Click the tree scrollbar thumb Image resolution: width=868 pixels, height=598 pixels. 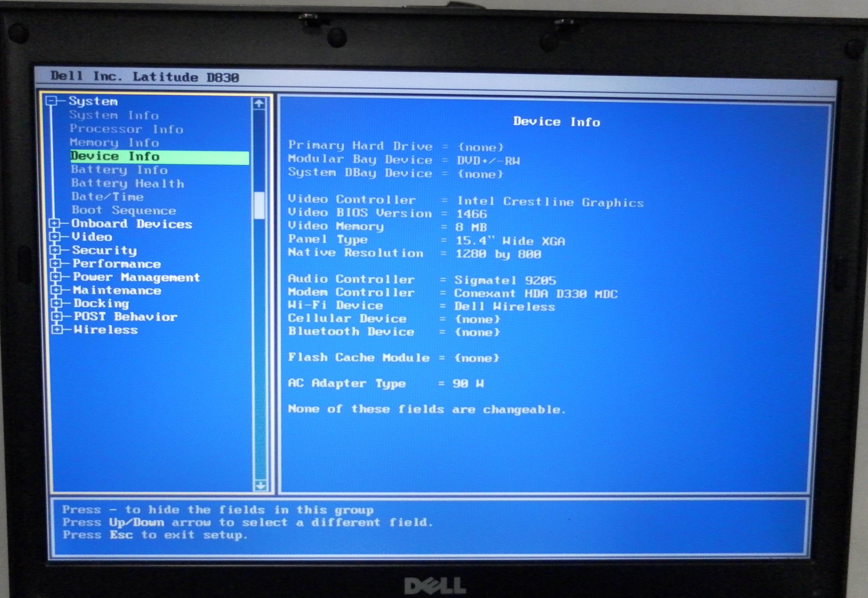tap(259, 205)
